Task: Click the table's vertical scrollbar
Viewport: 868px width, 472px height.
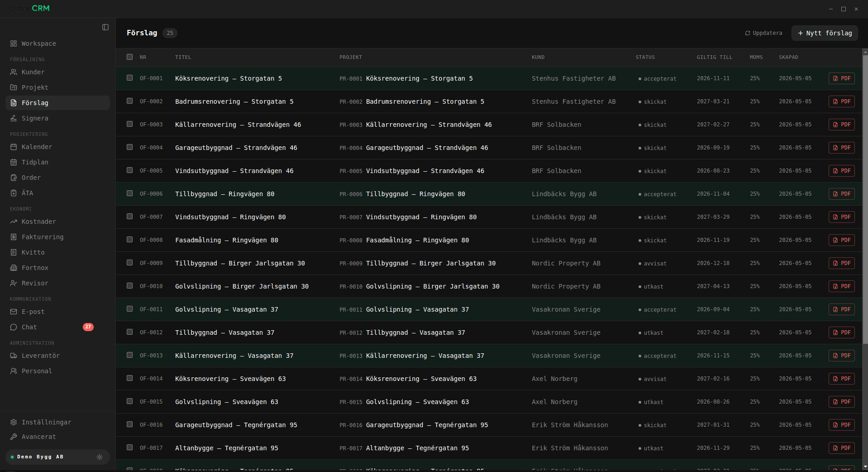Action: [x=865, y=199]
